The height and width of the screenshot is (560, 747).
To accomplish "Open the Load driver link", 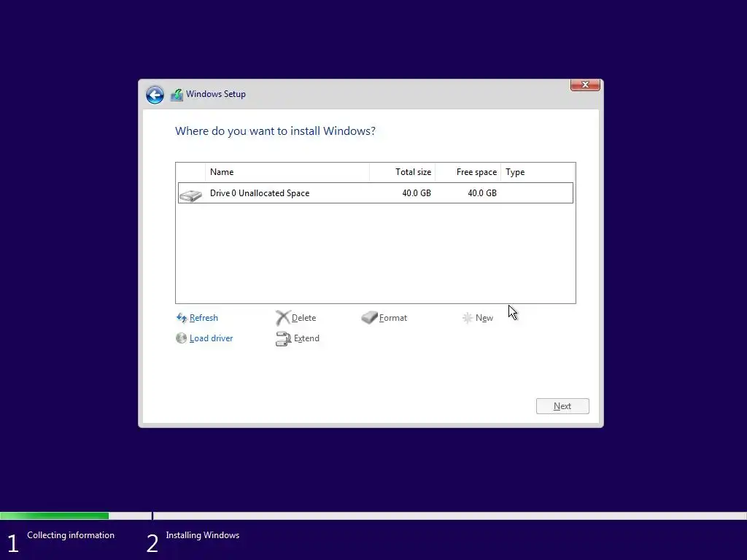I will [x=211, y=338].
